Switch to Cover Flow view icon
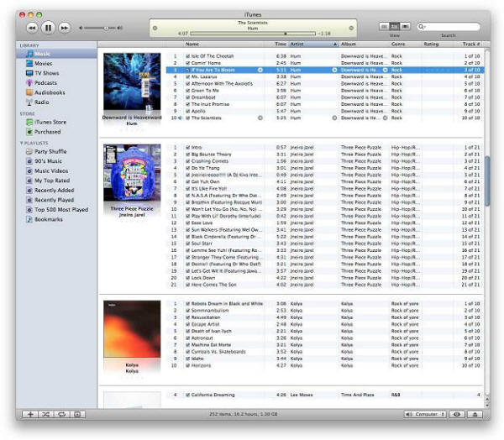 pos(406,26)
